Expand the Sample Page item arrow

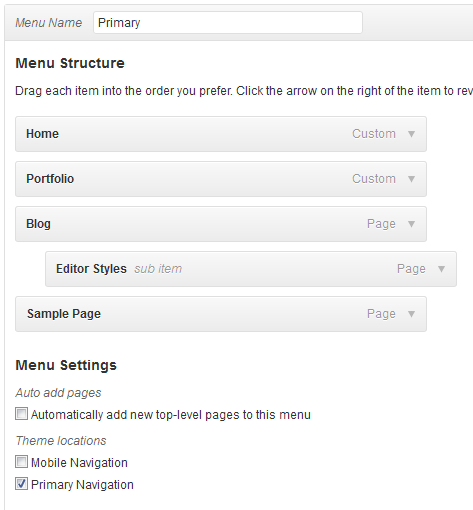click(x=411, y=314)
